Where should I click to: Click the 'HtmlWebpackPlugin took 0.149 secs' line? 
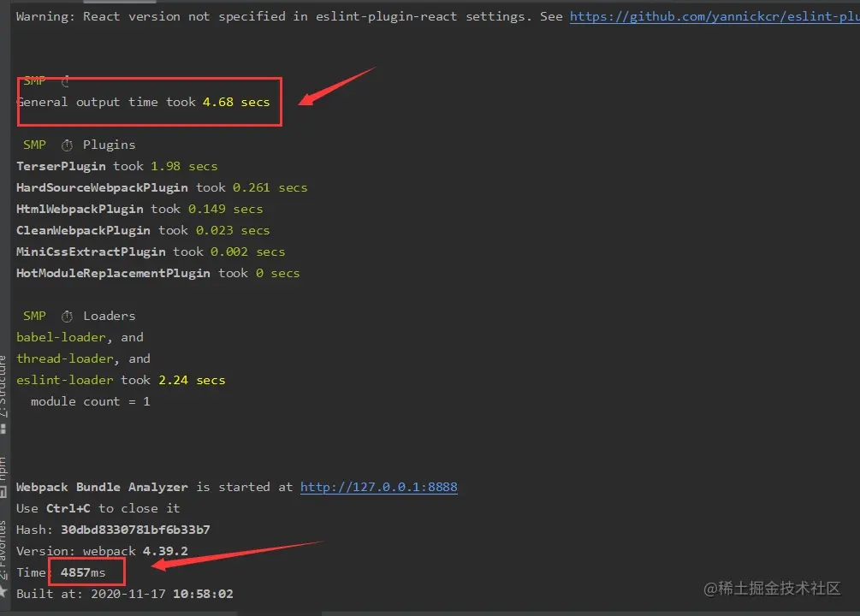(139, 209)
